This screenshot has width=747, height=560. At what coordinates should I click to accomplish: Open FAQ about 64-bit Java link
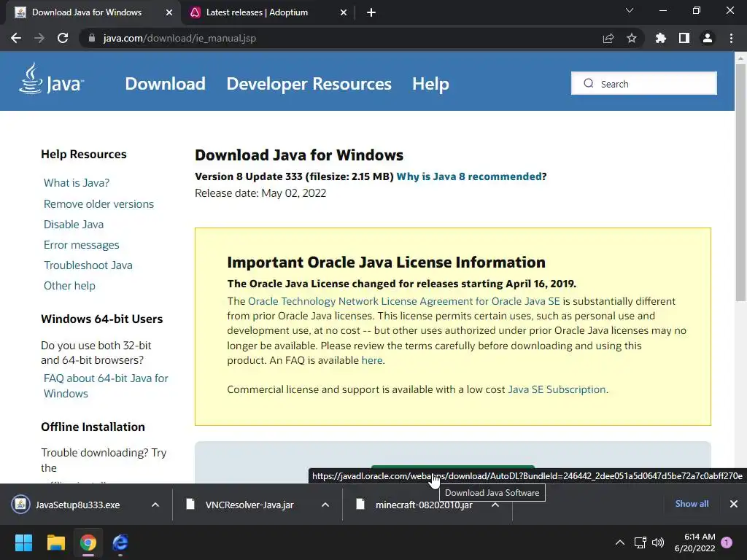click(106, 386)
